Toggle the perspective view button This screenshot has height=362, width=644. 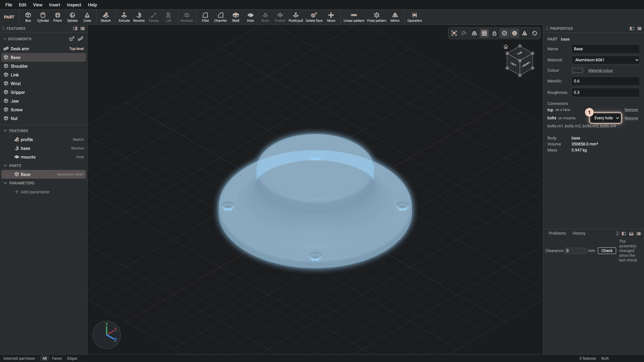pyautogui.click(x=474, y=33)
